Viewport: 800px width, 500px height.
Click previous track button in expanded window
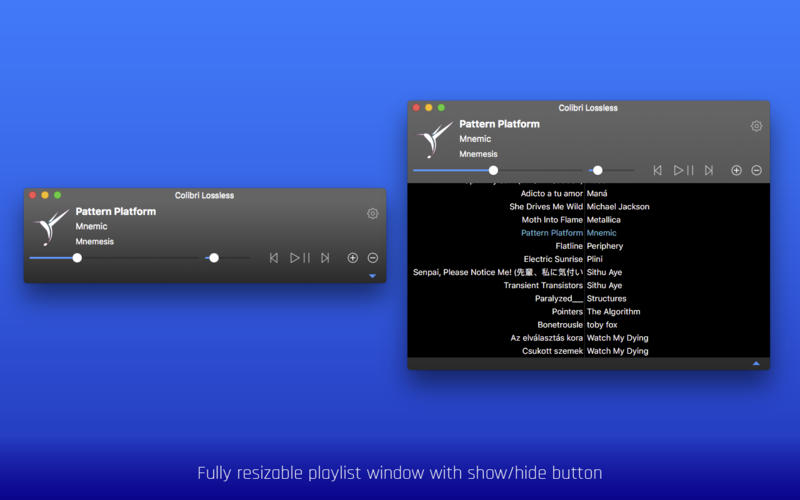pyautogui.click(x=658, y=170)
